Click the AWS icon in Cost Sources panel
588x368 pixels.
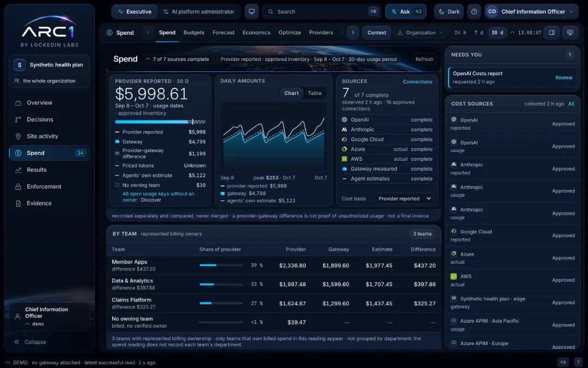click(x=454, y=276)
